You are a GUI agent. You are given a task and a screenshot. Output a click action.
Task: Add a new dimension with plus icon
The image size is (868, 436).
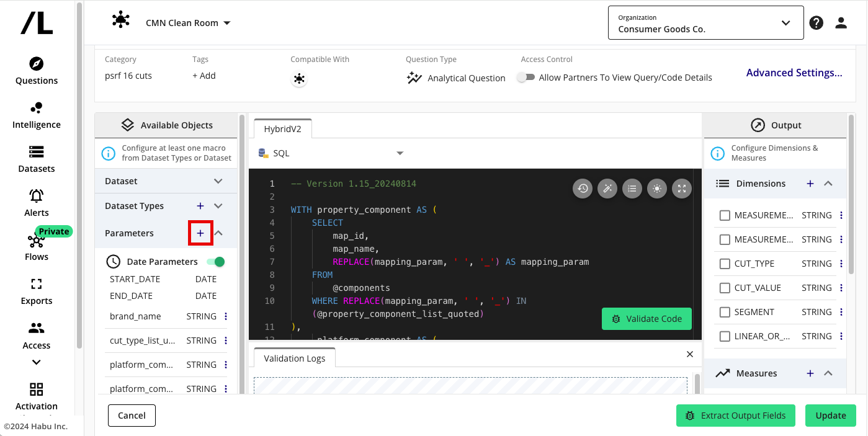(x=810, y=184)
